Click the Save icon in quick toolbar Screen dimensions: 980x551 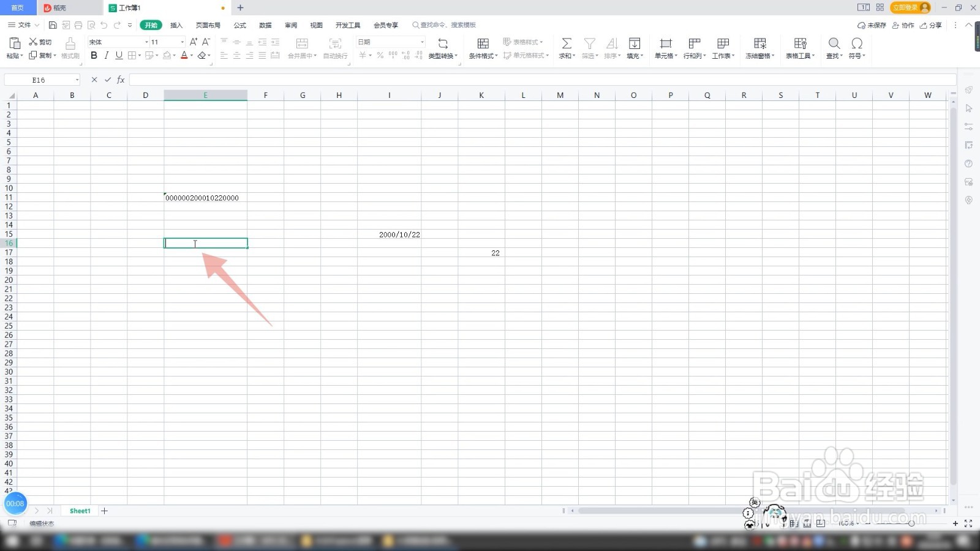53,25
